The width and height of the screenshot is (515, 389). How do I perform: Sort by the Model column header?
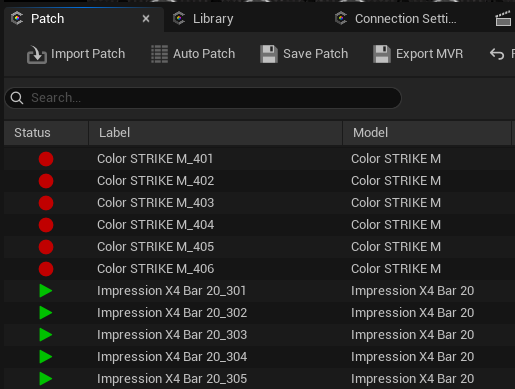(427, 133)
